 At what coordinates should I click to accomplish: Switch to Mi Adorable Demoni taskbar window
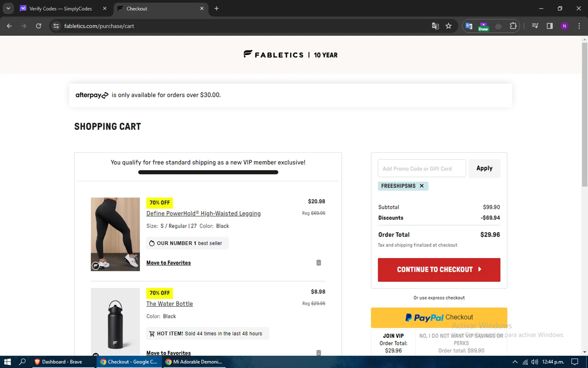194,362
